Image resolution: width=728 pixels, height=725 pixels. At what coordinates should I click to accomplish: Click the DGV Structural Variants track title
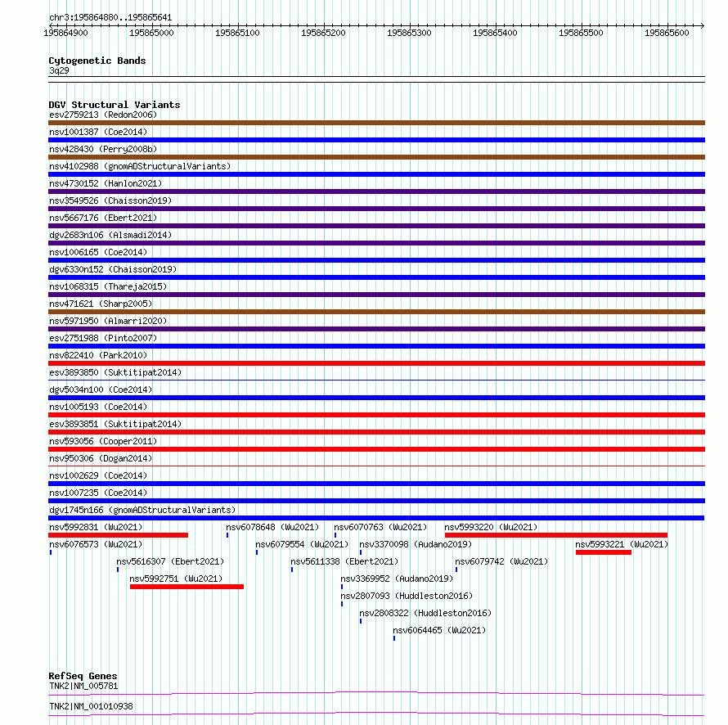tap(115, 105)
